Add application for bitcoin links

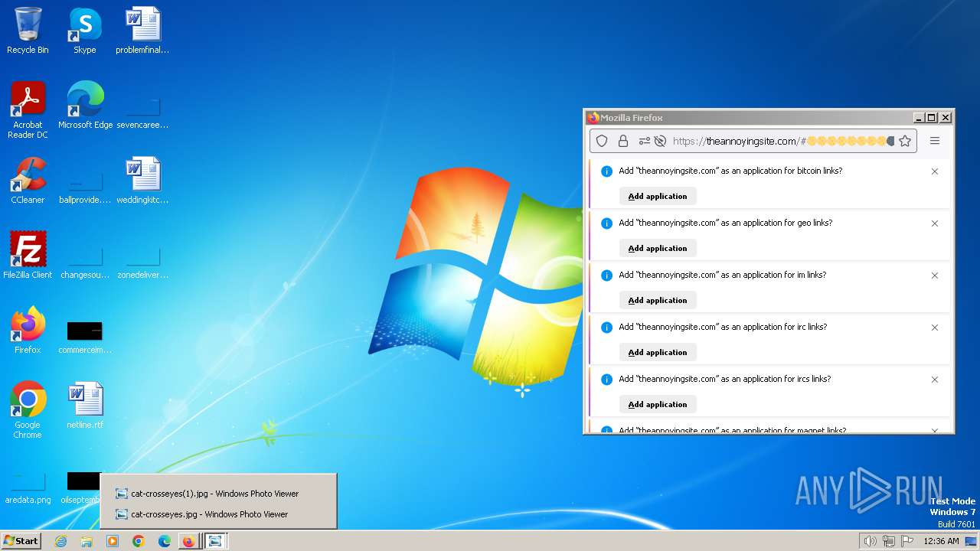pyautogui.click(x=658, y=196)
